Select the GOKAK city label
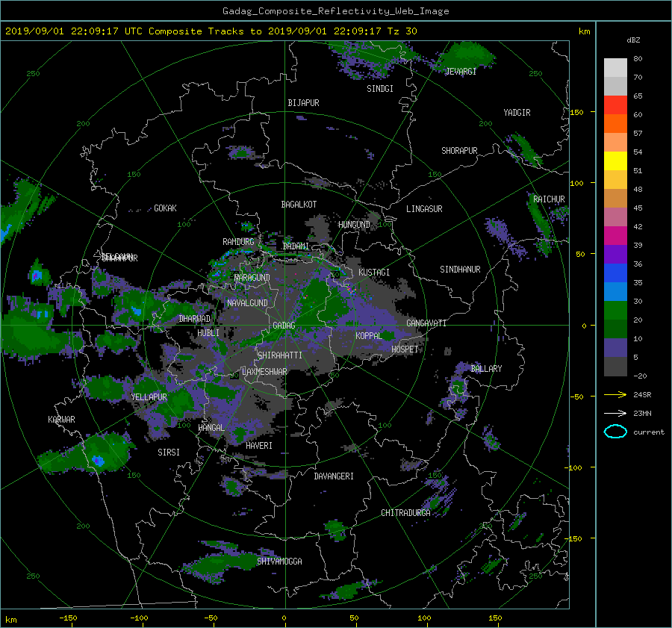 165,208
